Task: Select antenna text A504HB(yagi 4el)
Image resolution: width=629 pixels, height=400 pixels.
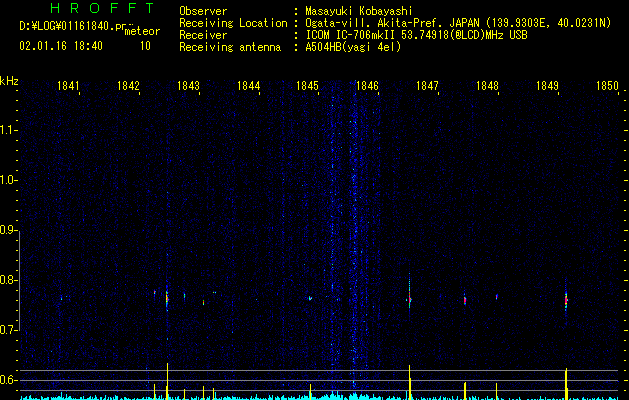Action: click(x=353, y=47)
